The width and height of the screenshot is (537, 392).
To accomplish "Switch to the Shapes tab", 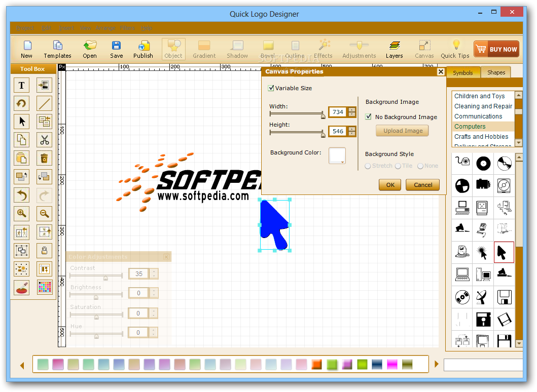I will click(x=496, y=72).
